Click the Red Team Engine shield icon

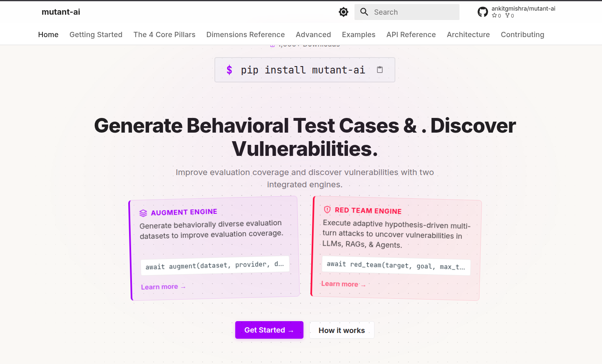click(x=327, y=210)
